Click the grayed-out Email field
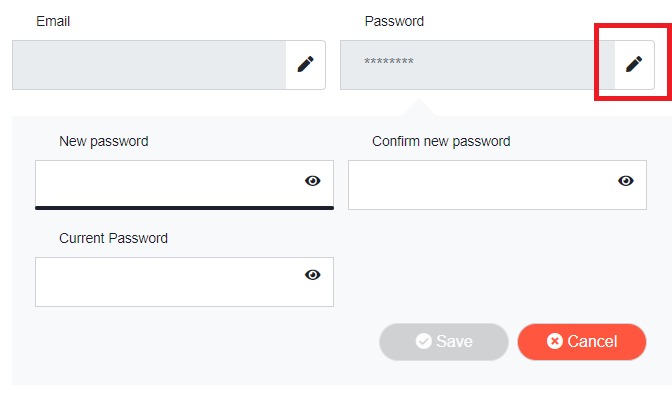Screen dimensions: 672x401 (x=149, y=65)
